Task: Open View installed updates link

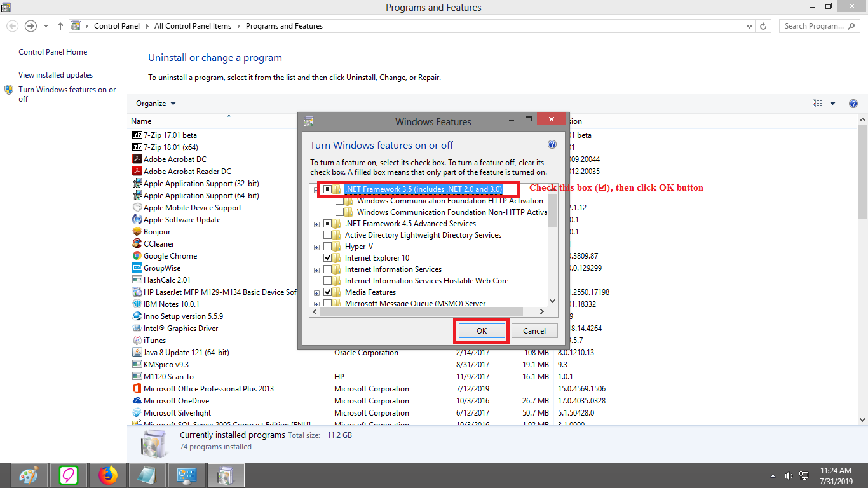Action: (55, 75)
